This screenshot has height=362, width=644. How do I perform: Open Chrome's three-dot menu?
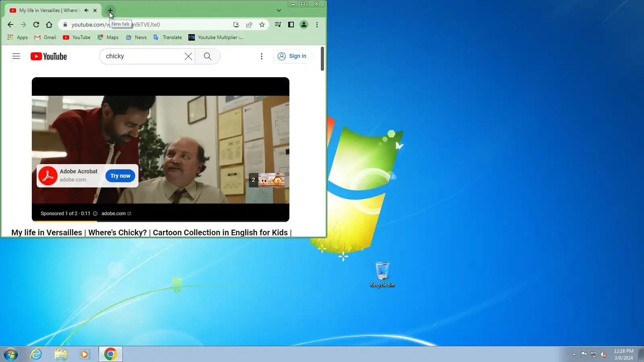317,25
